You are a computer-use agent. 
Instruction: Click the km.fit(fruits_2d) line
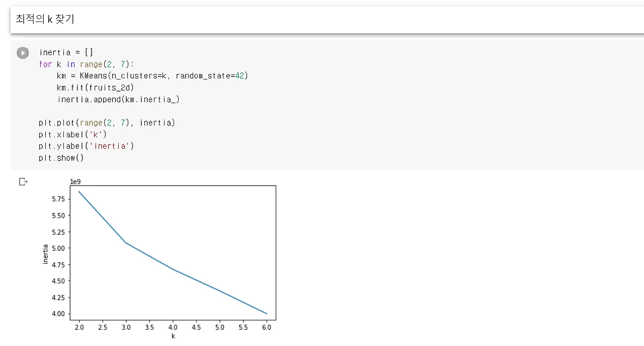point(95,88)
